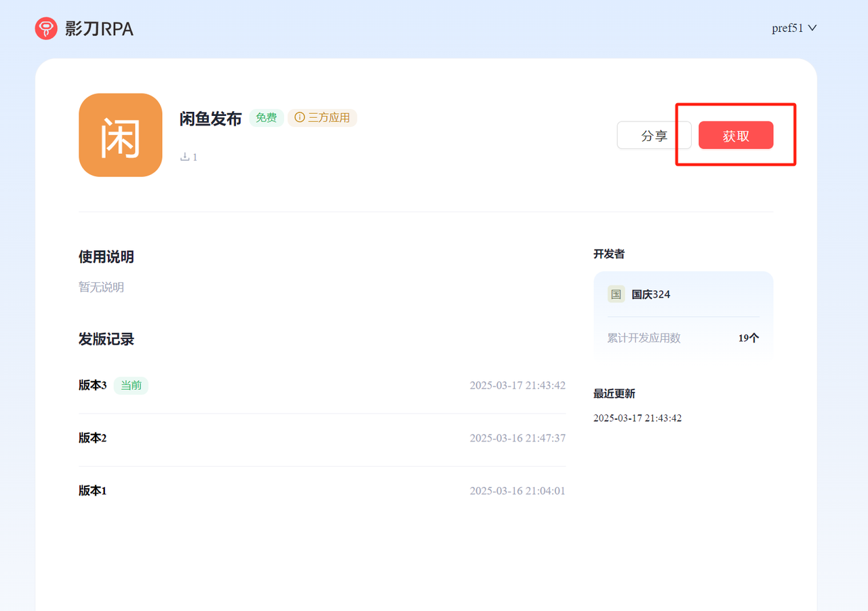Click the 累计开发应用数 label
Image resolution: width=868 pixels, height=611 pixels.
(644, 338)
